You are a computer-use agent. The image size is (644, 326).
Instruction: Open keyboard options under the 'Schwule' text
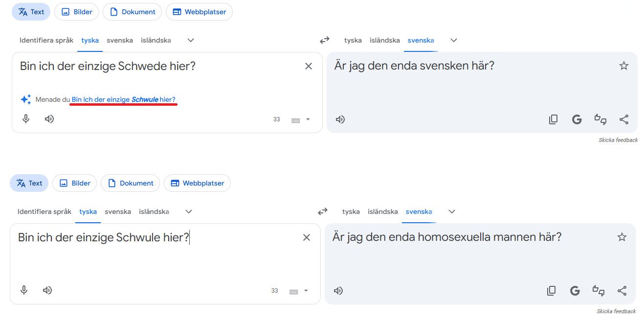[307, 291]
